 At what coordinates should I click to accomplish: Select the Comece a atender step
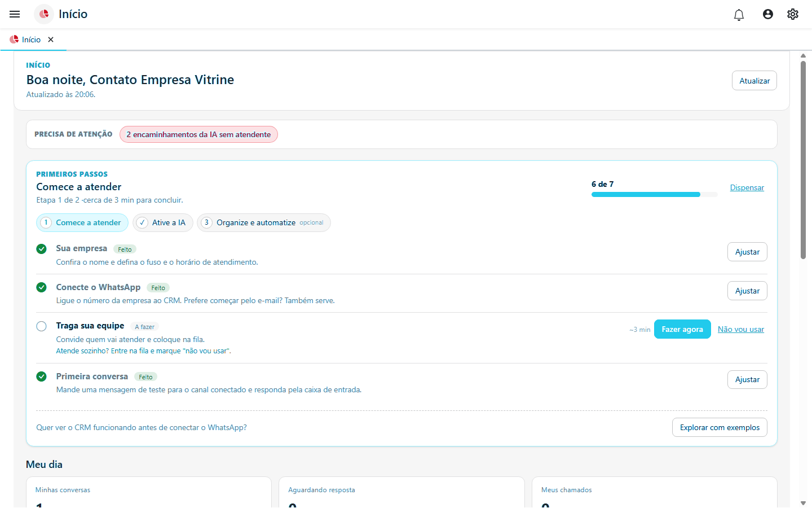point(82,222)
